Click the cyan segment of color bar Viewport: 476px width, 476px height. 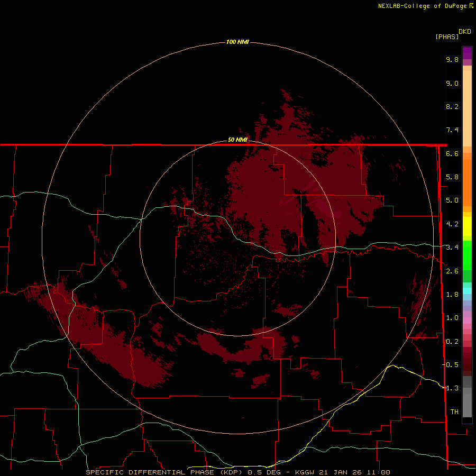(467, 291)
